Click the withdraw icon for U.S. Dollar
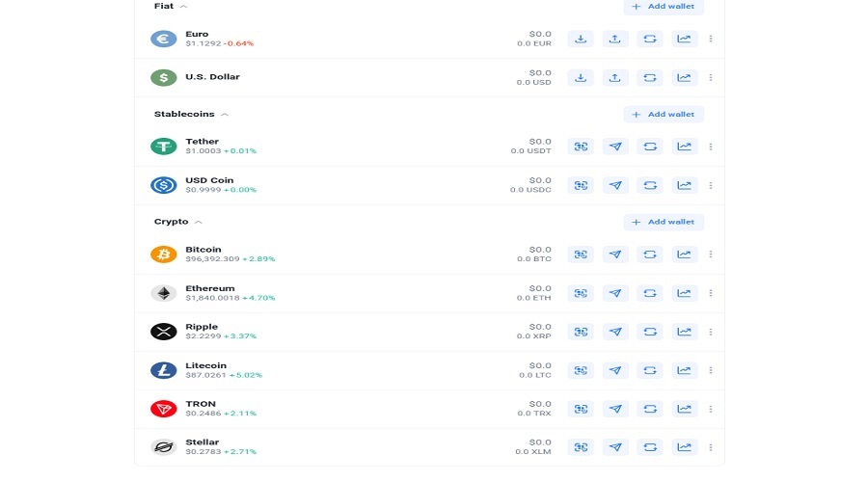 614,77
